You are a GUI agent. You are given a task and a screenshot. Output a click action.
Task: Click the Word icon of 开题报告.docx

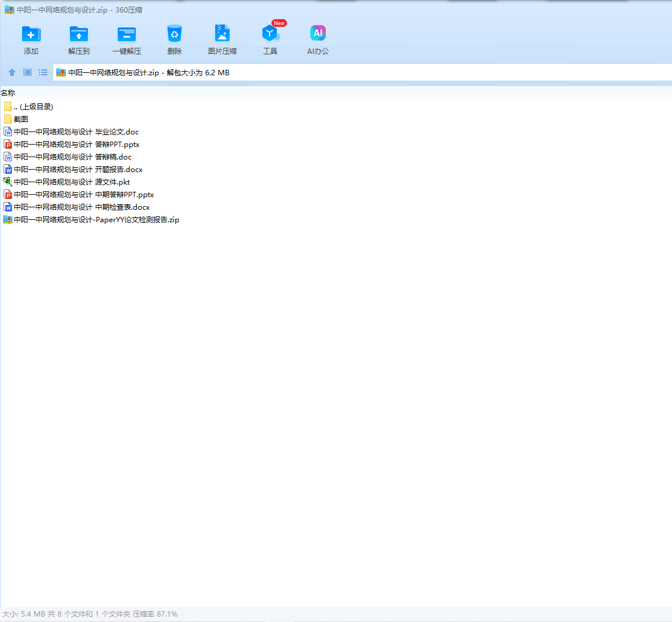(8, 169)
